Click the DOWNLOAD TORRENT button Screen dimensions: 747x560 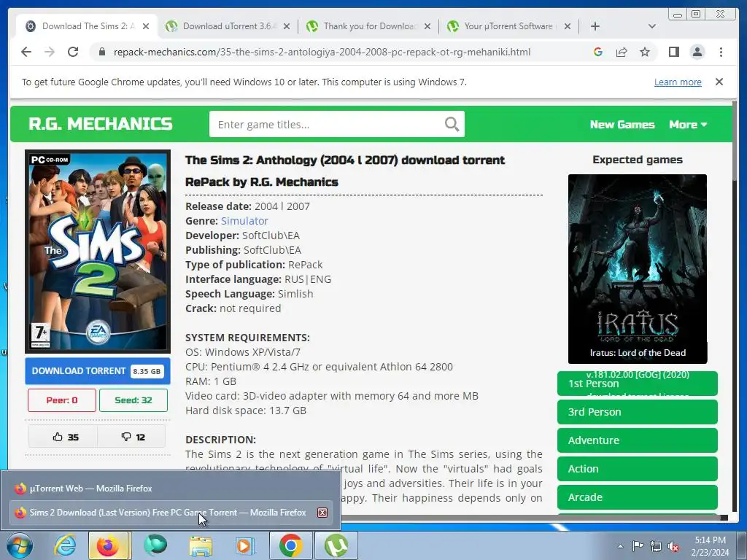(x=98, y=371)
